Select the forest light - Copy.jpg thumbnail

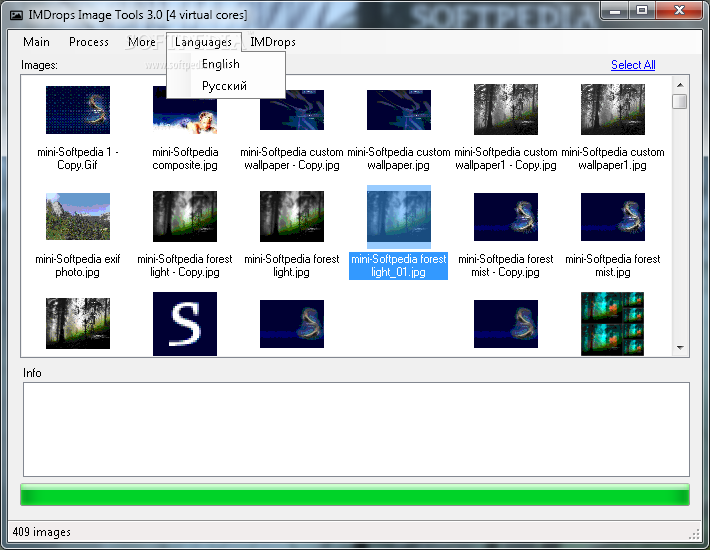point(185,216)
